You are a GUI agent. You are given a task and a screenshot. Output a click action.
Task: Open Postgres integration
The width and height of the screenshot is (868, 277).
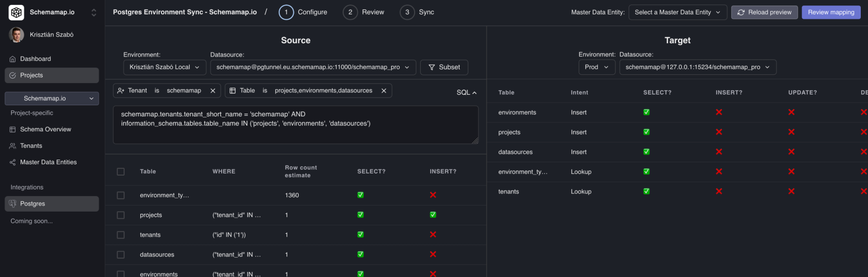click(52, 204)
